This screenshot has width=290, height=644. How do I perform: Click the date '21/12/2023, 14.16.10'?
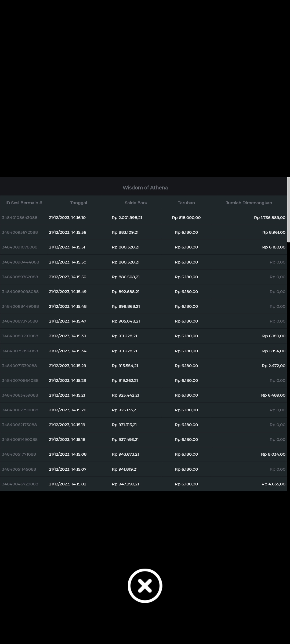click(x=67, y=218)
